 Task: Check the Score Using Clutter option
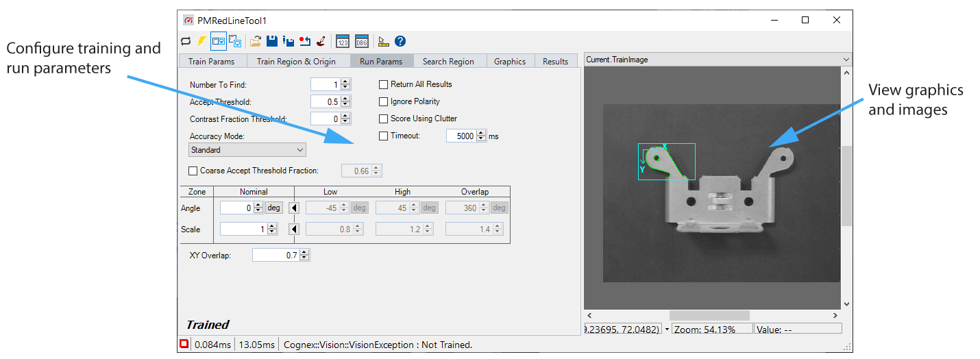coord(384,119)
